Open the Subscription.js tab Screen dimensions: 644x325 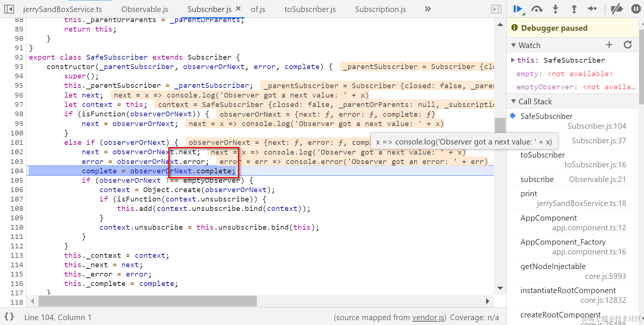[380, 9]
